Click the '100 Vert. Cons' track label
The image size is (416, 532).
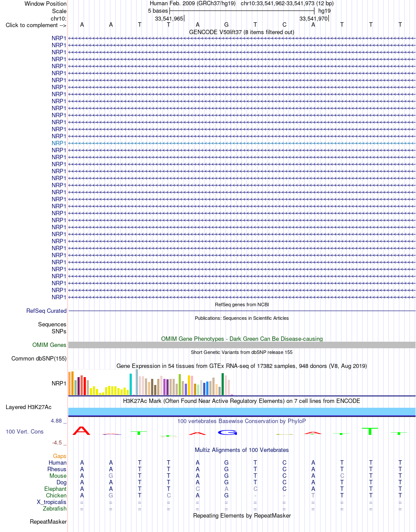pos(25,432)
